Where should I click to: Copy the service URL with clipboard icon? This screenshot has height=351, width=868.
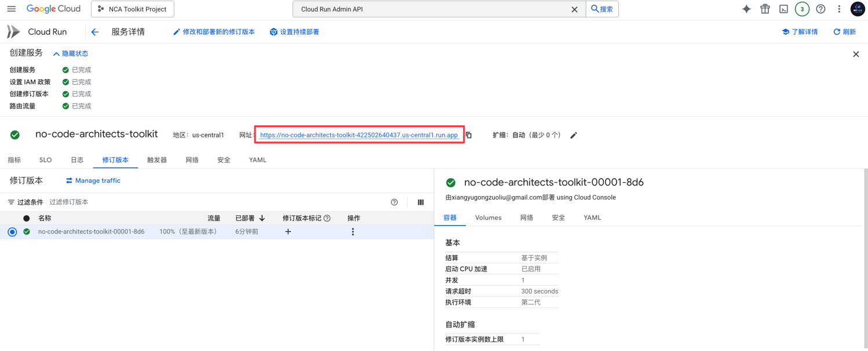[469, 135]
